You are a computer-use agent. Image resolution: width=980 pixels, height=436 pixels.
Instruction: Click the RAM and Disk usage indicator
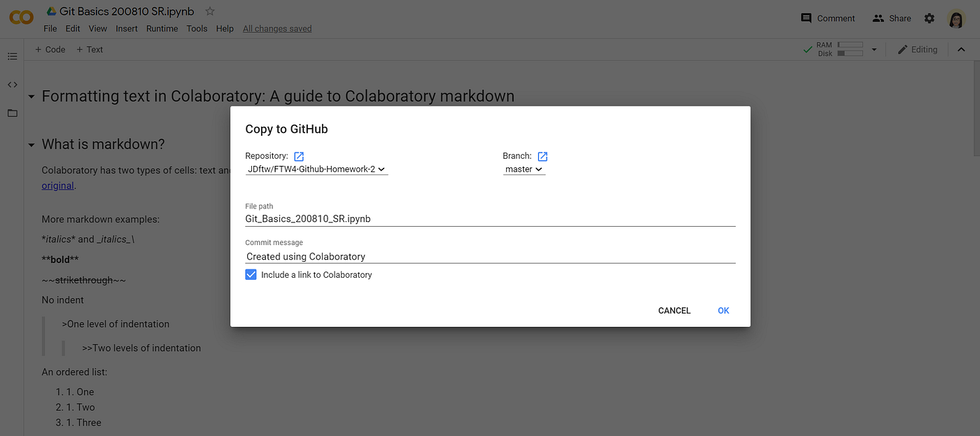[x=841, y=49]
